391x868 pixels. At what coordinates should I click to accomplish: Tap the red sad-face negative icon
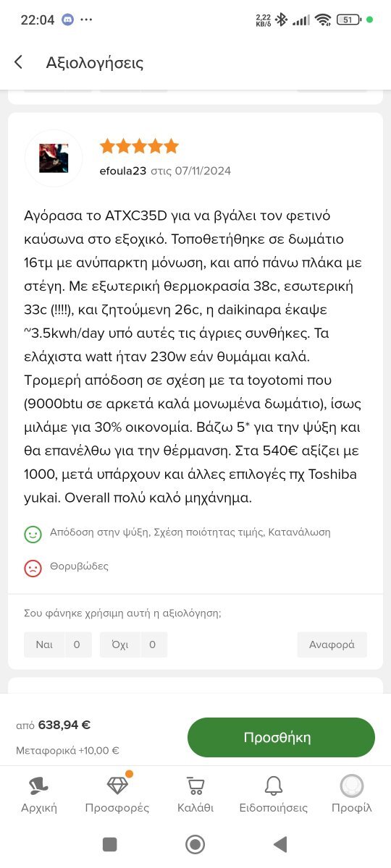33,568
